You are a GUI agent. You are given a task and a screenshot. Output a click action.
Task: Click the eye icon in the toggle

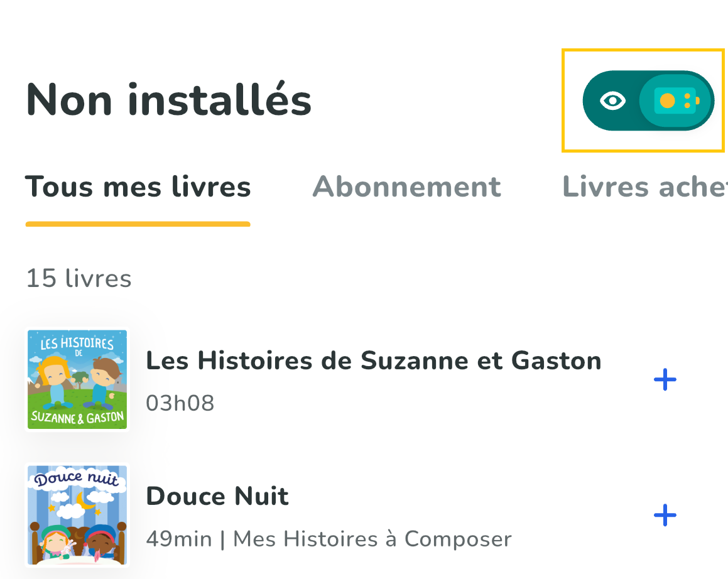point(612,100)
